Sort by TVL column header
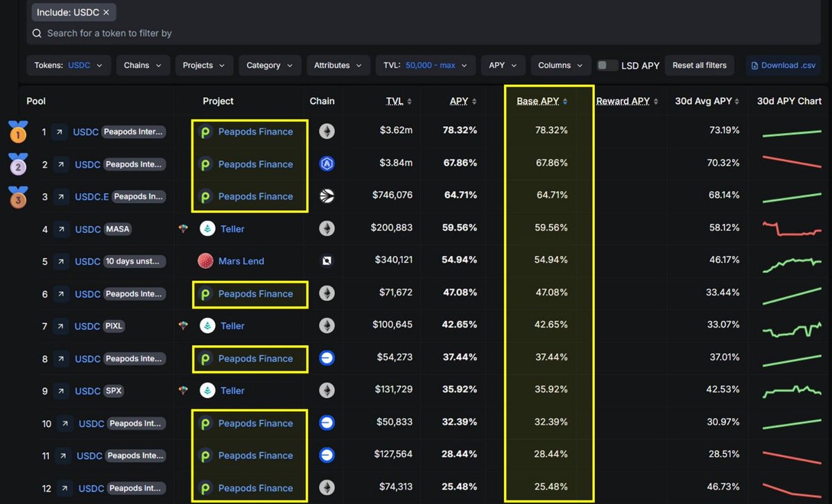The image size is (832, 504). (399, 101)
